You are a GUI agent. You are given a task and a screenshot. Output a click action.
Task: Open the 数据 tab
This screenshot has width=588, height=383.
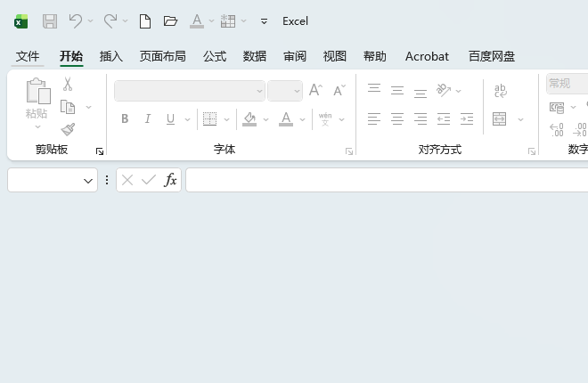(255, 56)
